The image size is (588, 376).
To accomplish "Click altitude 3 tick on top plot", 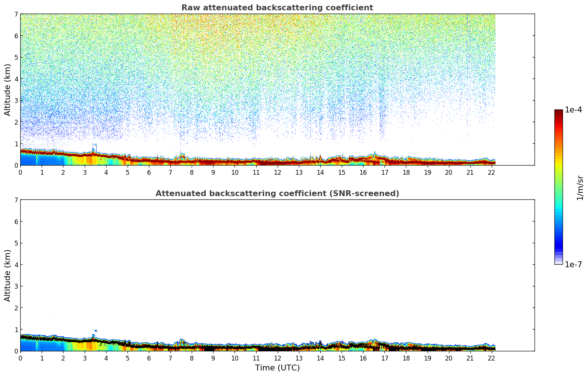I will (x=16, y=101).
